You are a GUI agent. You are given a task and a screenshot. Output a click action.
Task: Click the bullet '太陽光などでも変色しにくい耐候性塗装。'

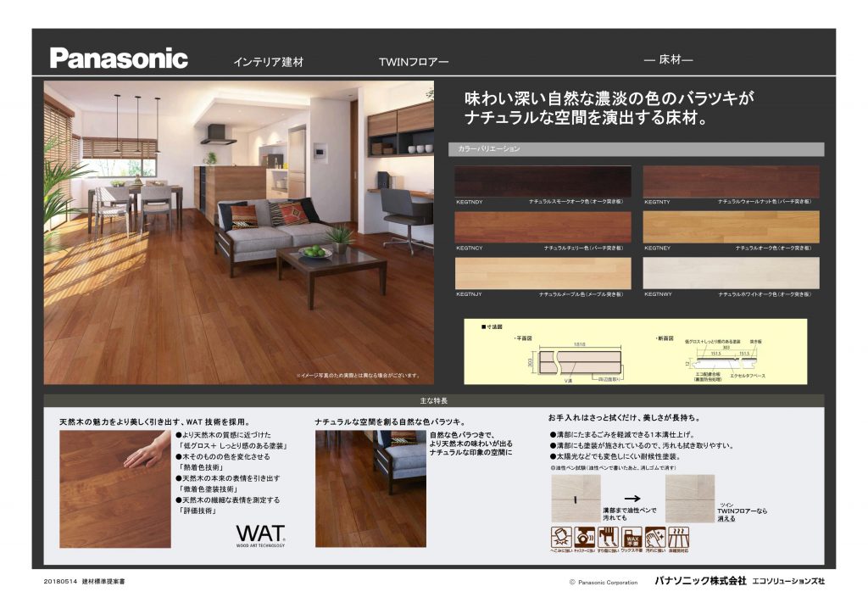coord(615,456)
